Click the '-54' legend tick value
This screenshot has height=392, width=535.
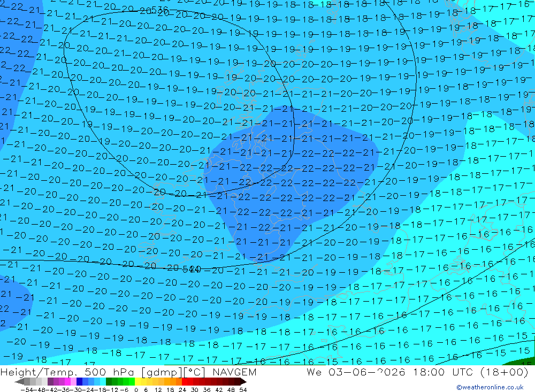click(27, 390)
